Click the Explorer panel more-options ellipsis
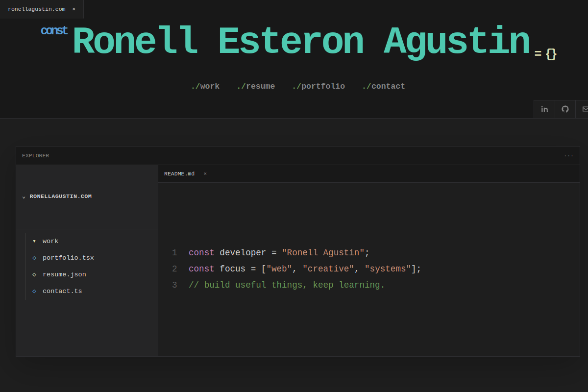Image resolution: width=588 pixels, height=392 pixels. pos(568,156)
